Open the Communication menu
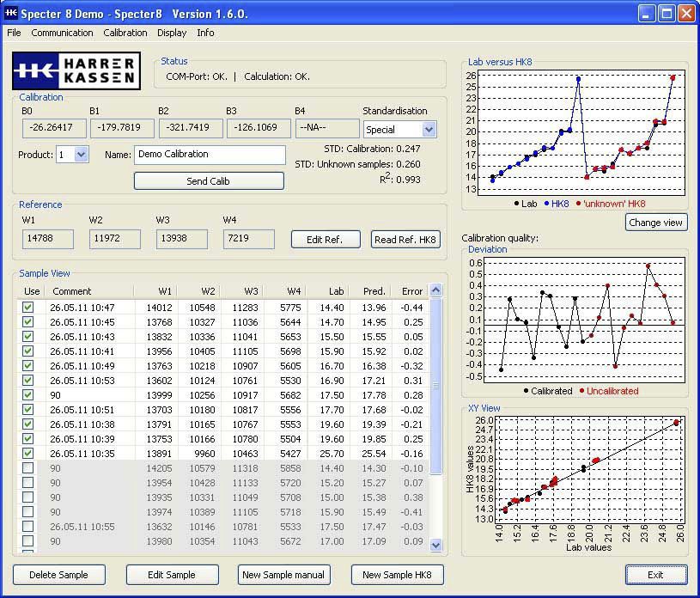 (x=62, y=33)
